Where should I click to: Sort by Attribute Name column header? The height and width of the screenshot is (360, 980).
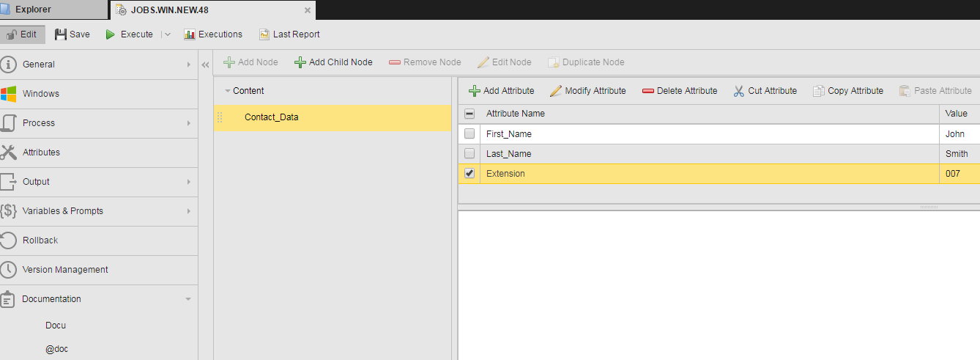(x=710, y=114)
